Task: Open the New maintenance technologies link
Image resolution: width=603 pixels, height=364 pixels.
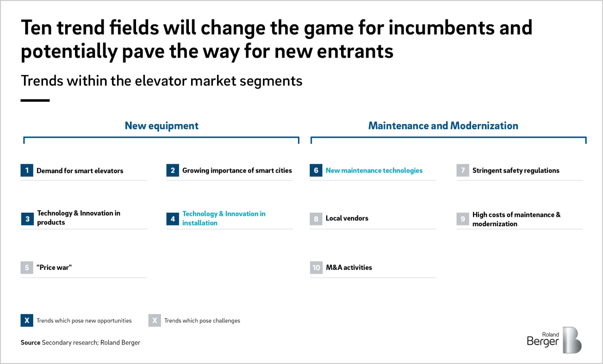Action: [374, 171]
